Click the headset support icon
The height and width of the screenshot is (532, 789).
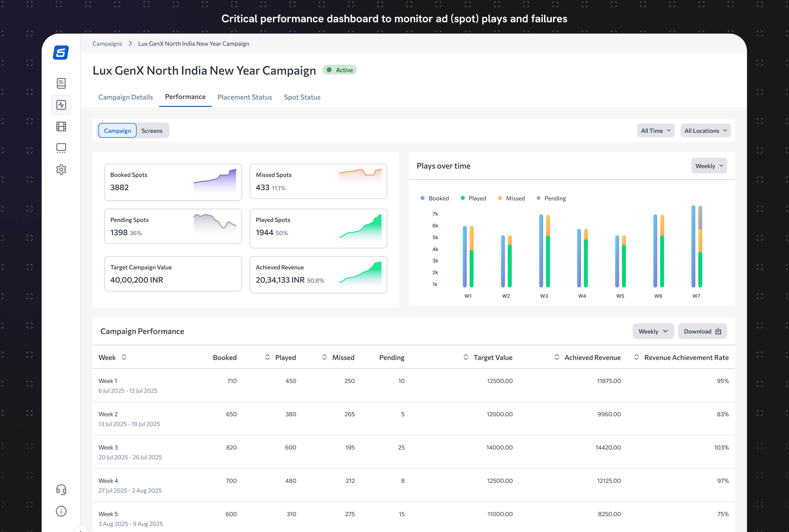(x=61, y=490)
